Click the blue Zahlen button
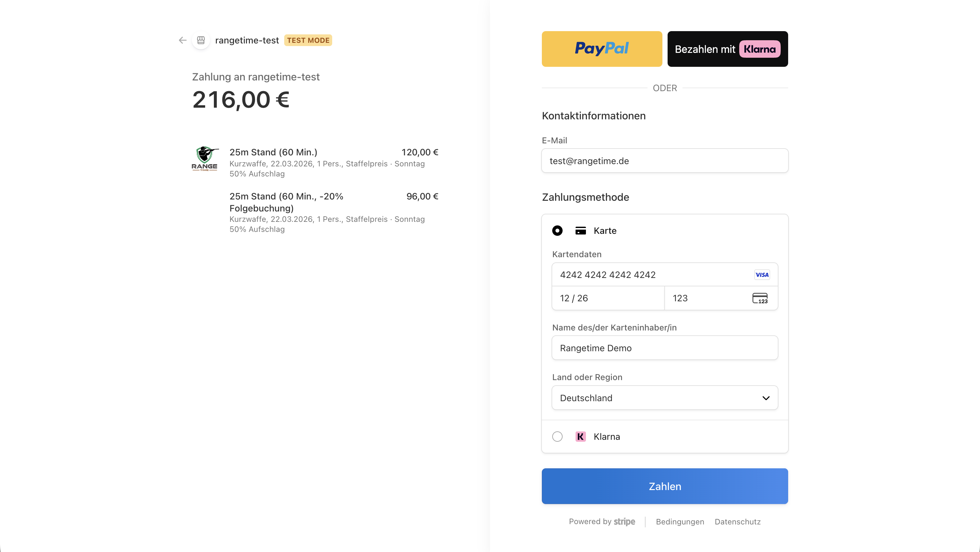 (x=664, y=486)
